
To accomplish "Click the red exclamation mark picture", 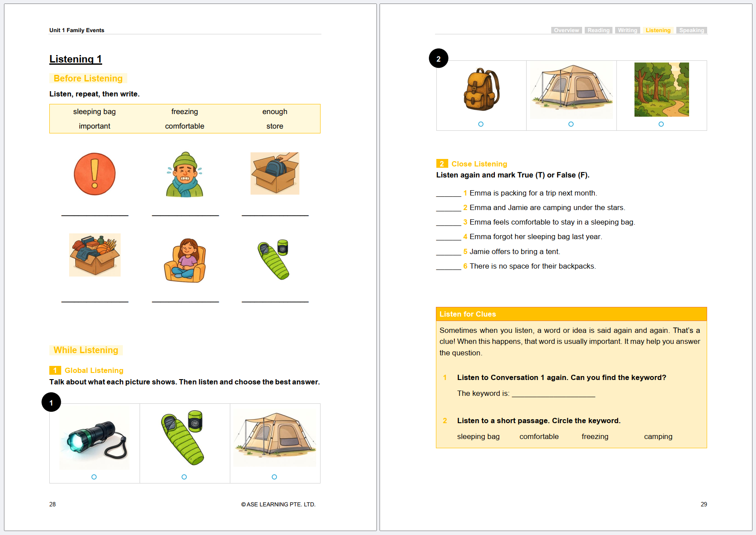I will coord(95,174).
